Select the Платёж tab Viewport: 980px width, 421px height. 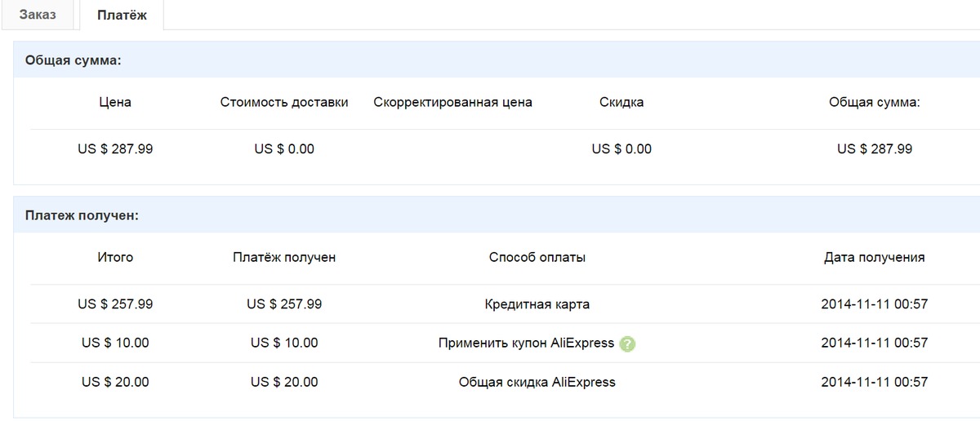(x=122, y=15)
